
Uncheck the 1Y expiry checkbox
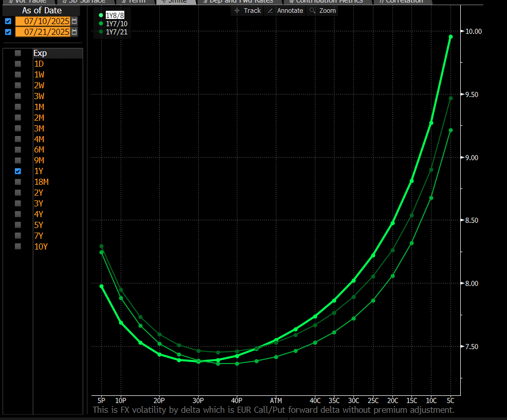[x=18, y=171]
